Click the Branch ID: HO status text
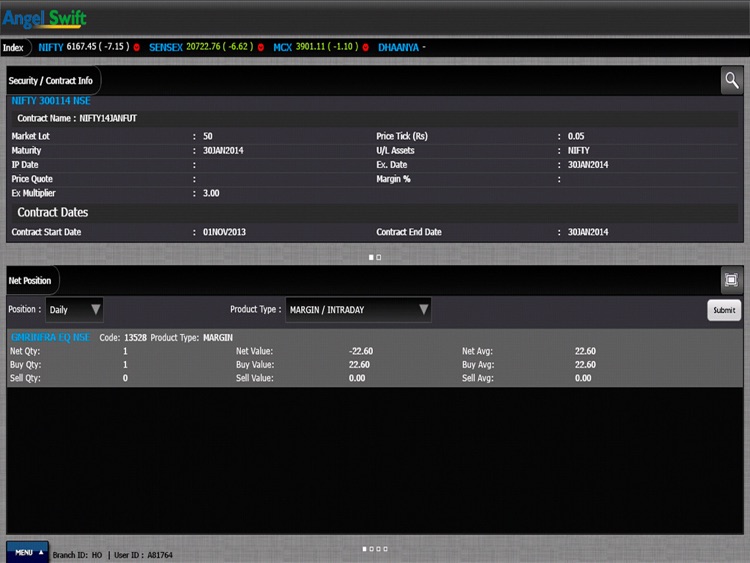Viewport: 750px width, 563px height. point(77,555)
